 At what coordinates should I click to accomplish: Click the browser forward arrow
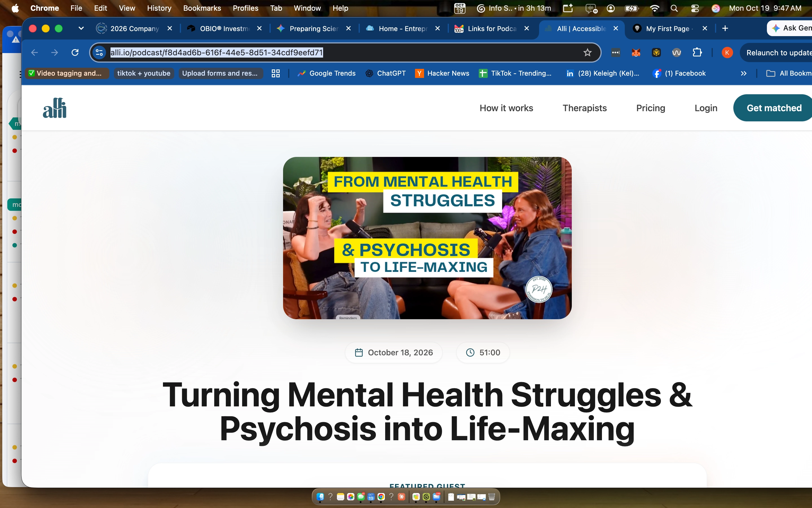pos(55,52)
